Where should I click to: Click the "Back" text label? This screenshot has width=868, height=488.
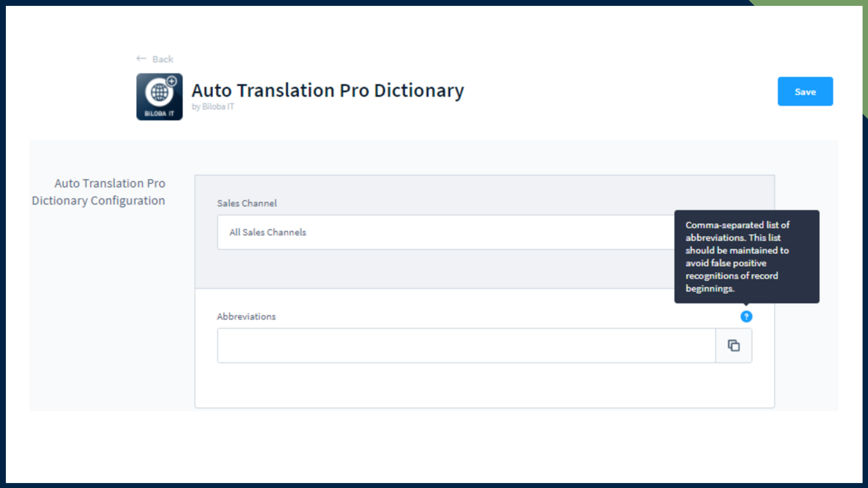pos(163,59)
